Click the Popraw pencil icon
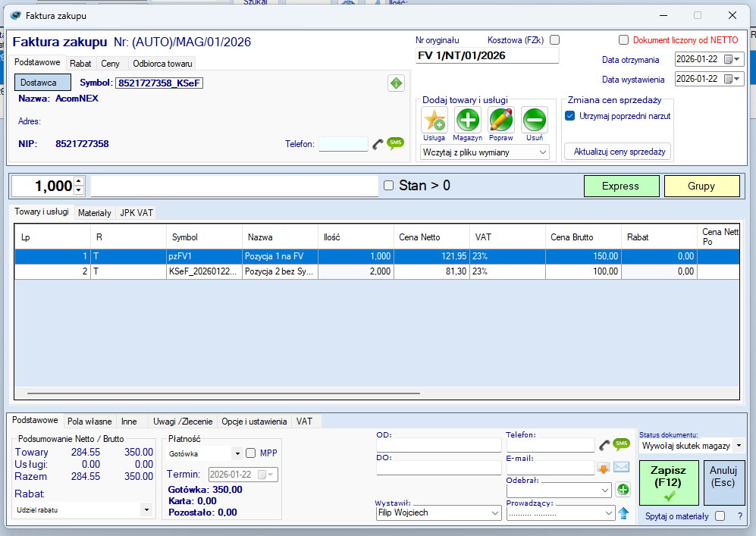Viewport: 756px width, 536px height. click(501, 120)
